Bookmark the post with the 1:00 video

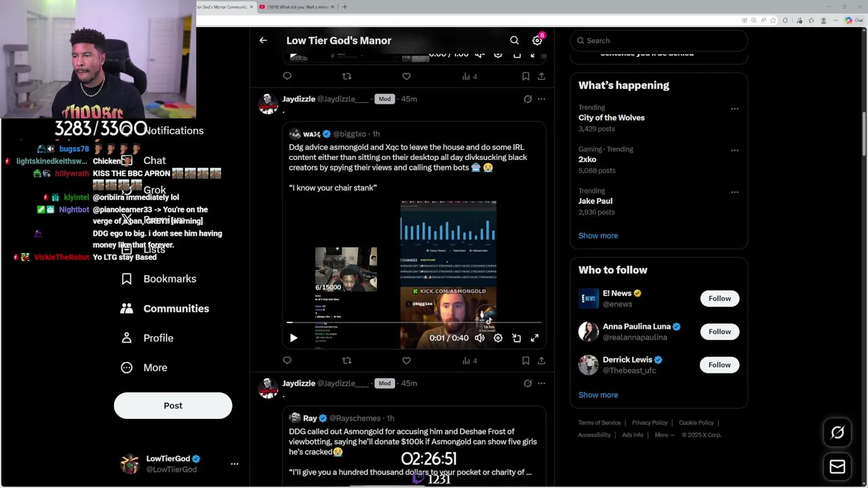click(x=526, y=77)
